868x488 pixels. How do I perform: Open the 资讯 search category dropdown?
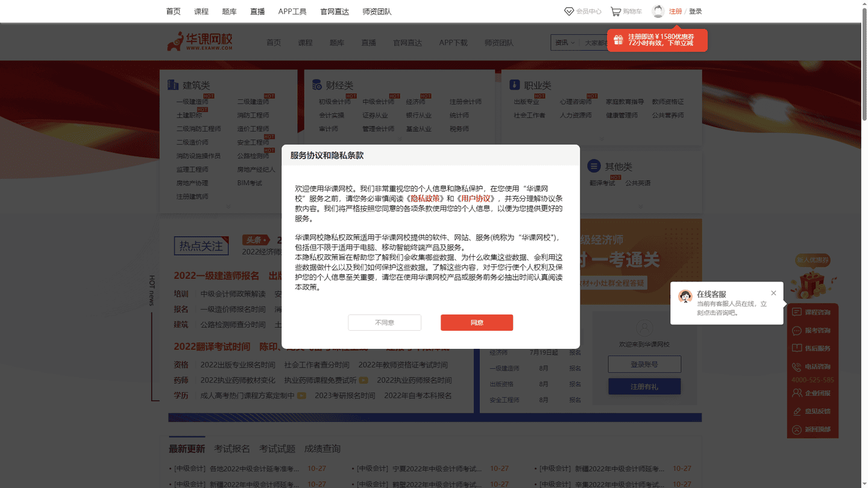tap(565, 43)
